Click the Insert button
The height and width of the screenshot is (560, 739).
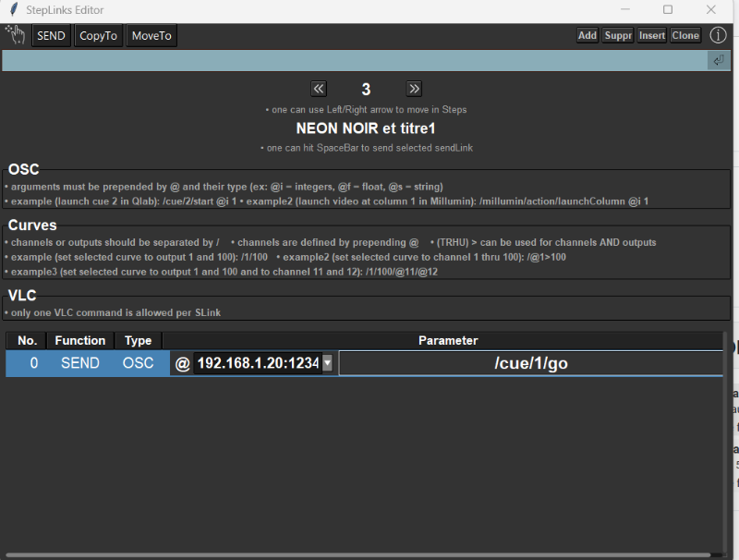(651, 35)
